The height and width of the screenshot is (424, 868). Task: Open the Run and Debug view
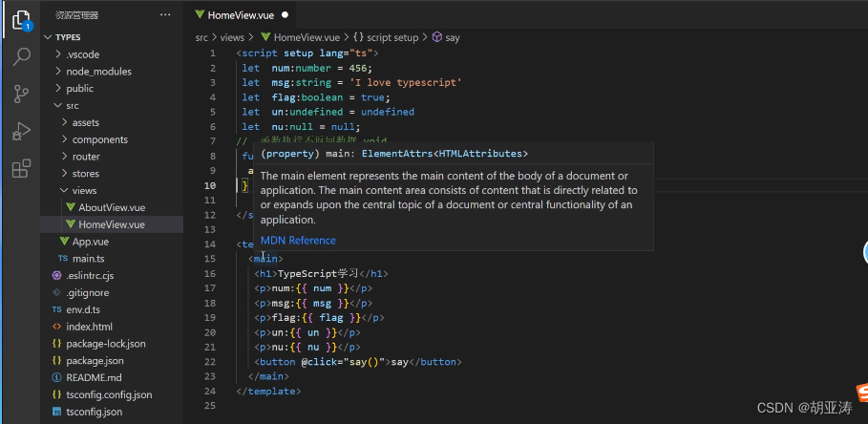pyautogui.click(x=21, y=131)
